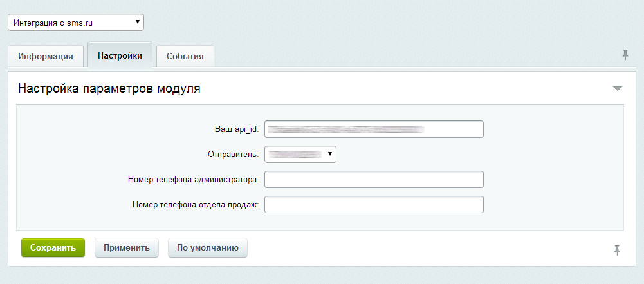Click the Применить button
The width and height of the screenshot is (644, 284).
coord(127,247)
